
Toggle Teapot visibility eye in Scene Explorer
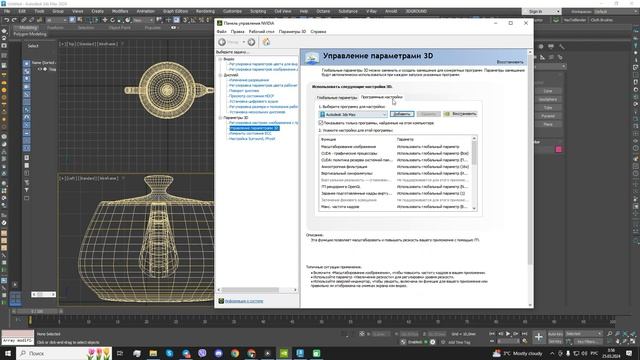[x=40, y=69]
